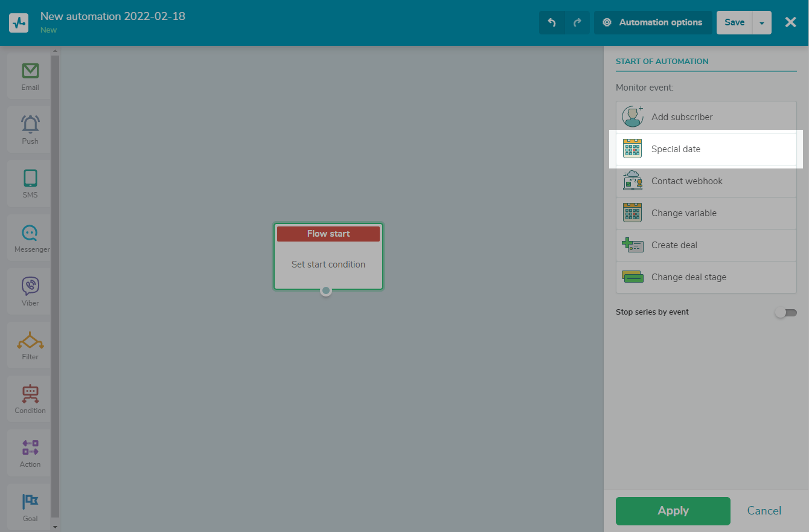Select the Filter block icon
The image size is (809, 532).
30,340
